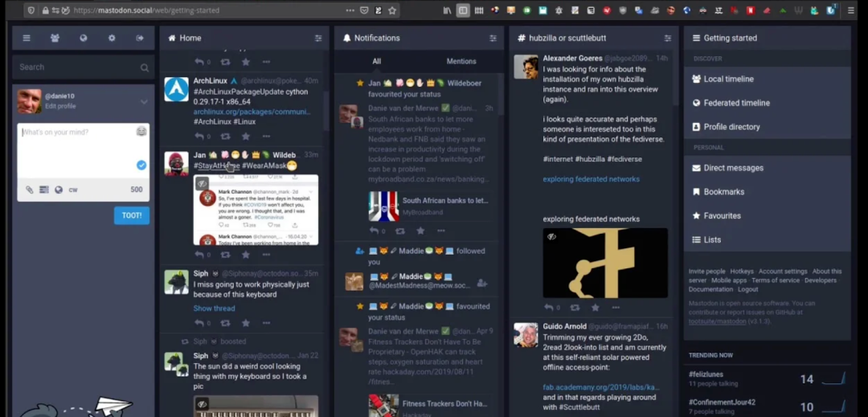
Task: Open the Profile directory menu item
Action: (x=768, y=127)
